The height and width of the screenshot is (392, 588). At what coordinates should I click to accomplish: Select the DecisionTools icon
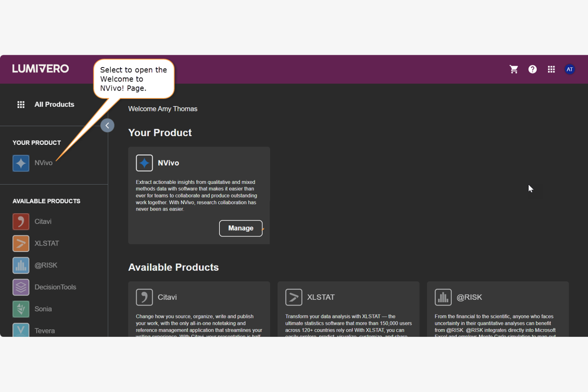(21, 287)
